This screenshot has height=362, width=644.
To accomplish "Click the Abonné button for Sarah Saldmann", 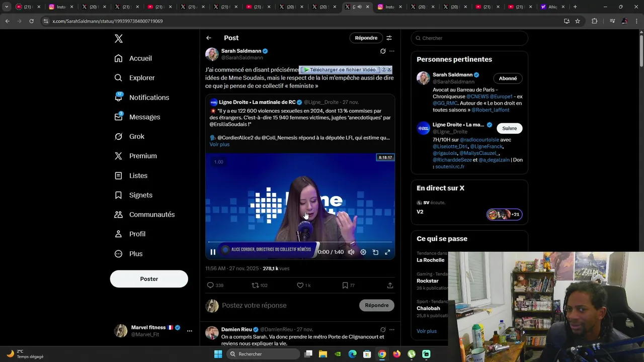I will click(508, 78).
